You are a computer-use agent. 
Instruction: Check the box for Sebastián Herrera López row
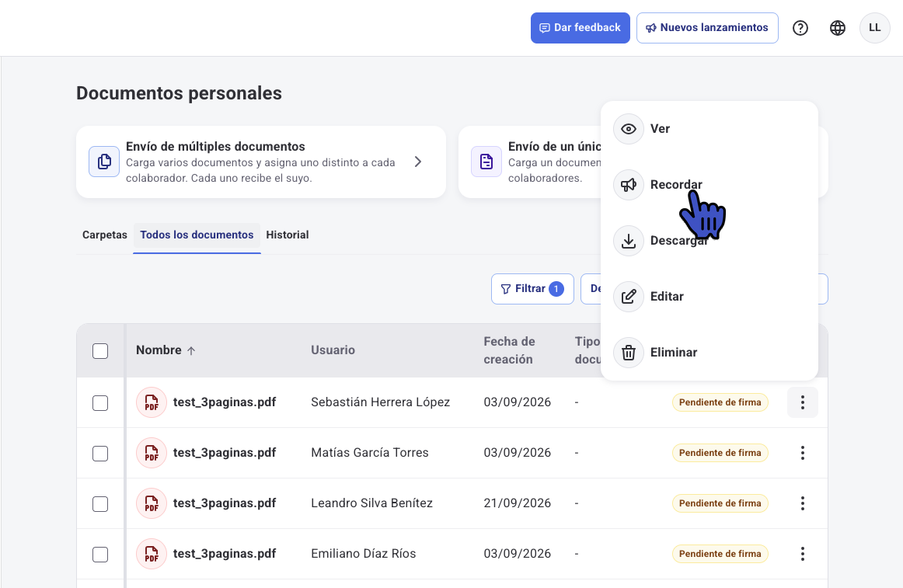[x=100, y=402]
